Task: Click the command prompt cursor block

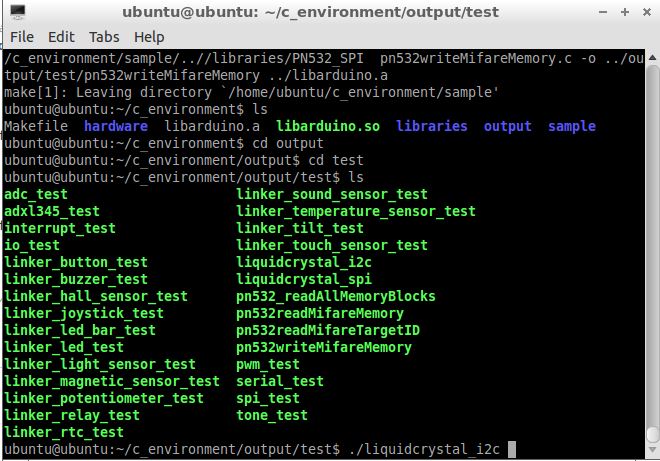Action: click(511, 449)
